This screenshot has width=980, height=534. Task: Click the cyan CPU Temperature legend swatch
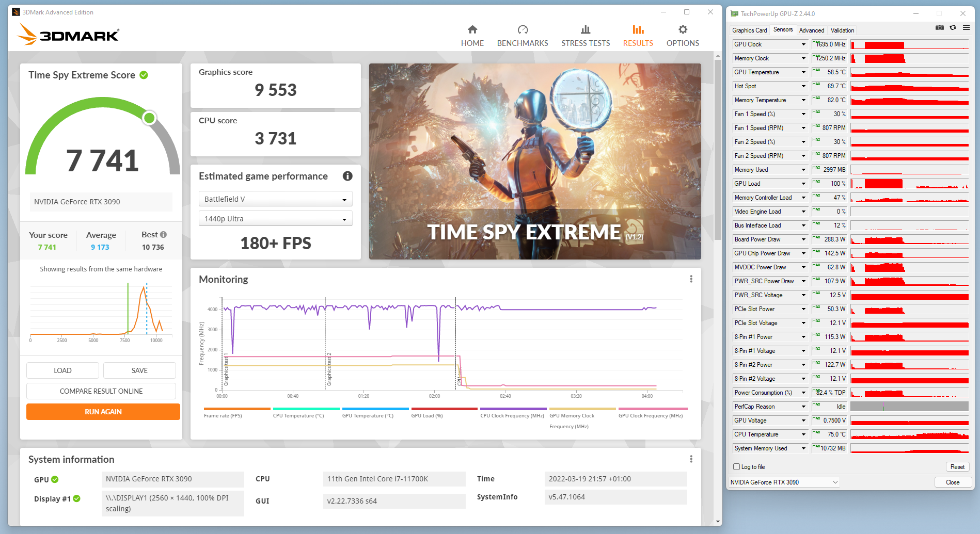[x=306, y=409]
